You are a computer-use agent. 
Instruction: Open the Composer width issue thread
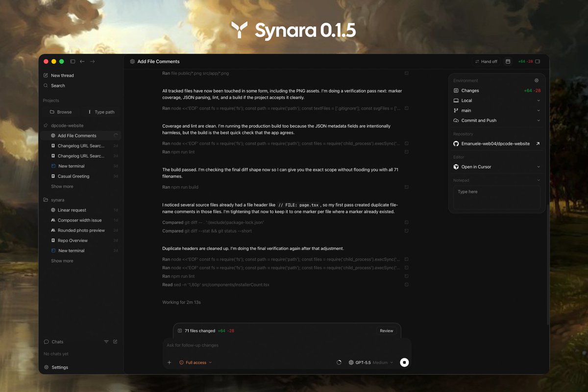pyautogui.click(x=81, y=220)
